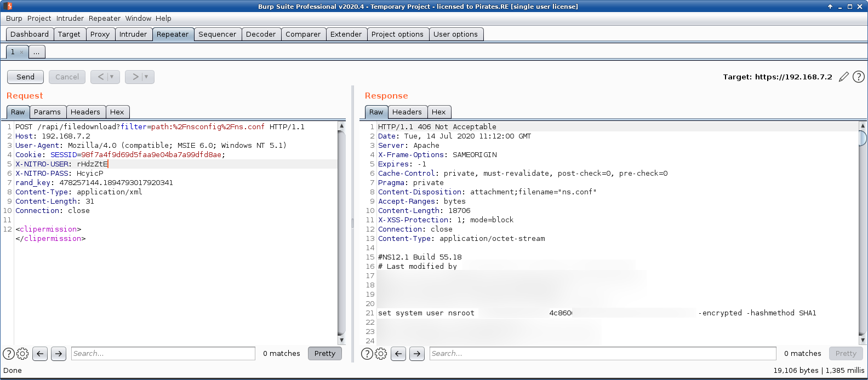The width and height of the screenshot is (868, 380).
Task: Open Repeater help question mark icon
Action: coord(859,77)
